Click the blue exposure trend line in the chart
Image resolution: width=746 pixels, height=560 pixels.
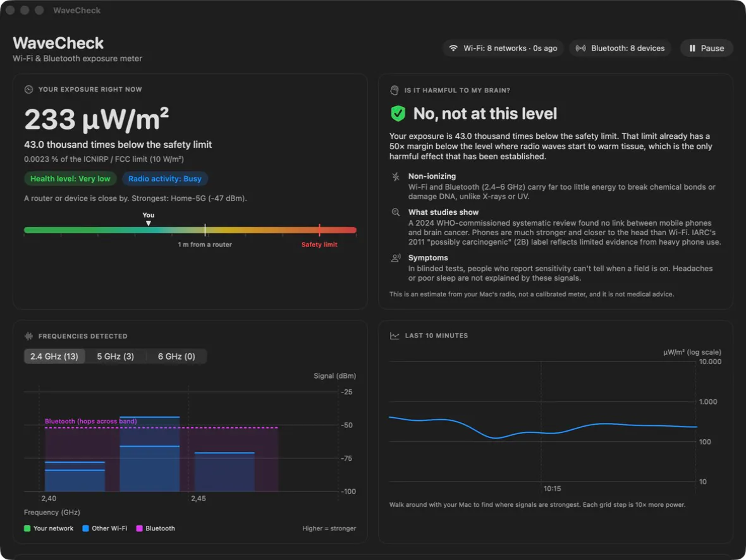[x=543, y=427]
